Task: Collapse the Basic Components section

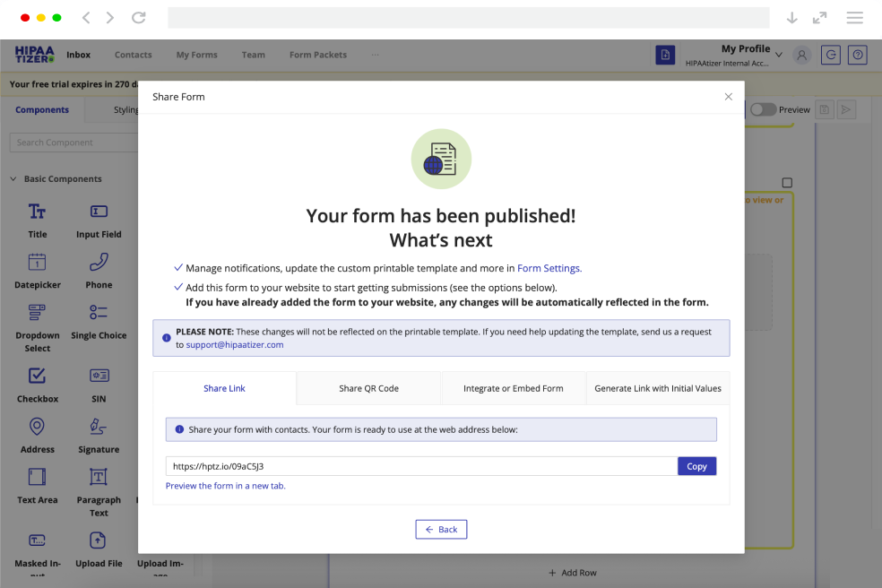Action: [x=13, y=178]
